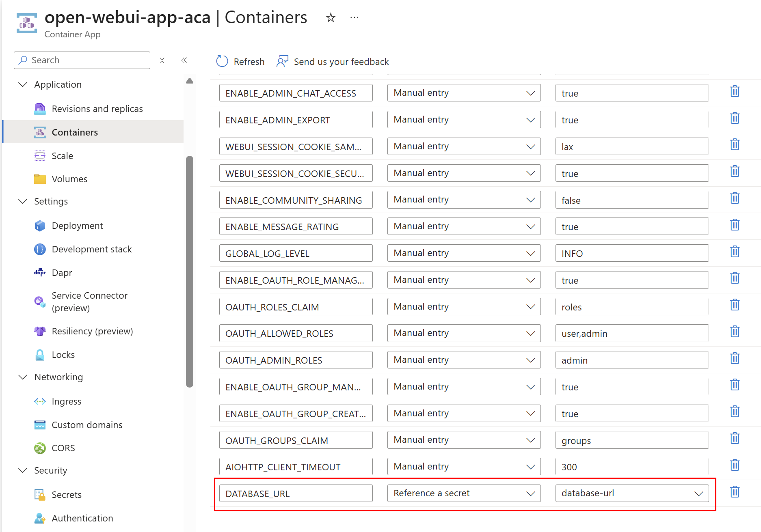Click the Refresh icon in toolbar
The height and width of the screenshot is (532, 761).
click(x=222, y=61)
